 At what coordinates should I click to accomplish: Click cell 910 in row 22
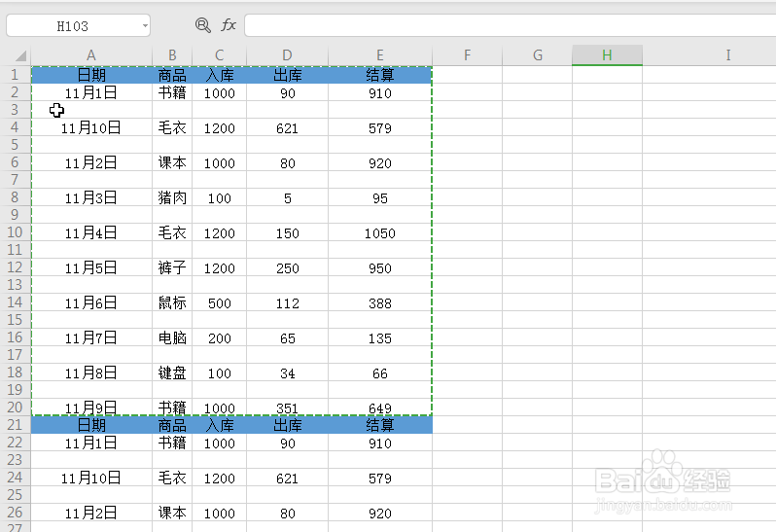[x=380, y=443]
